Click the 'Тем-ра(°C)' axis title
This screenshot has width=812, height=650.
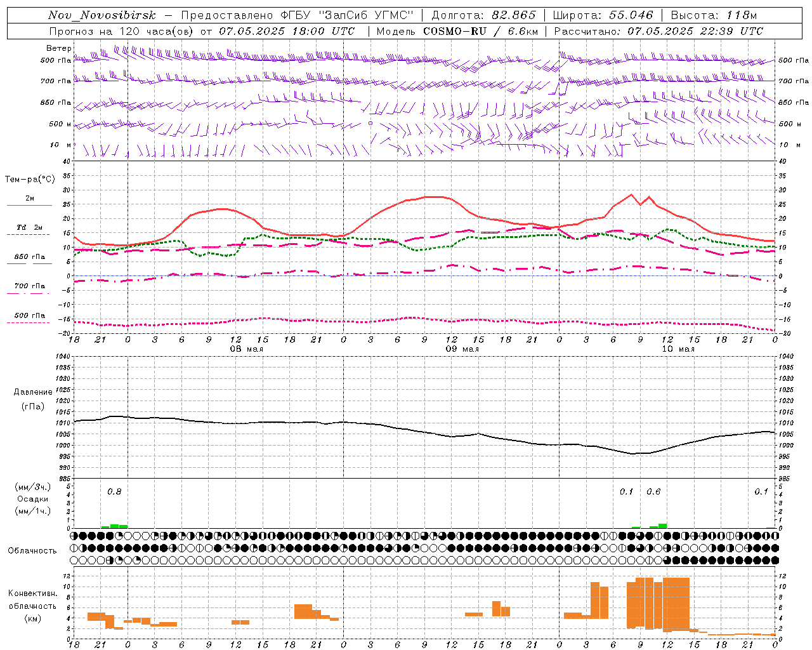pyautogui.click(x=30, y=180)
